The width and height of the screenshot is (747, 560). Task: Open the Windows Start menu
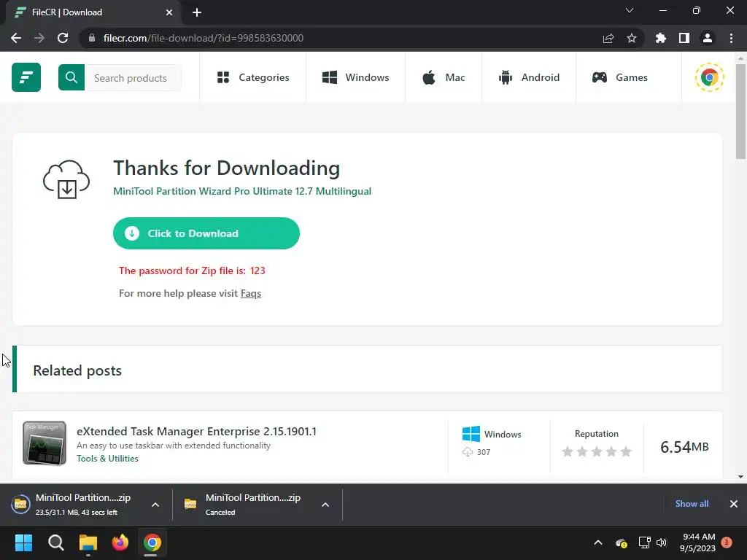(x=23, y=542)
